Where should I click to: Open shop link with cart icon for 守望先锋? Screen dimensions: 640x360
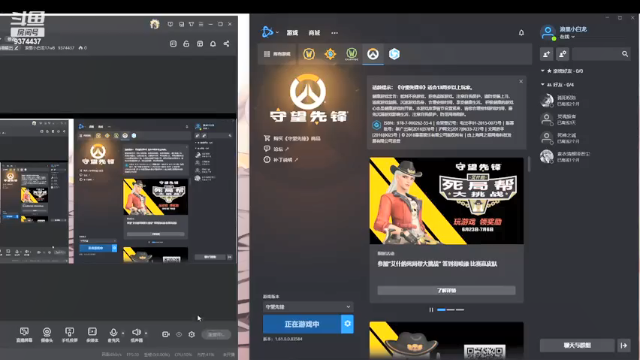pos(292,138)
